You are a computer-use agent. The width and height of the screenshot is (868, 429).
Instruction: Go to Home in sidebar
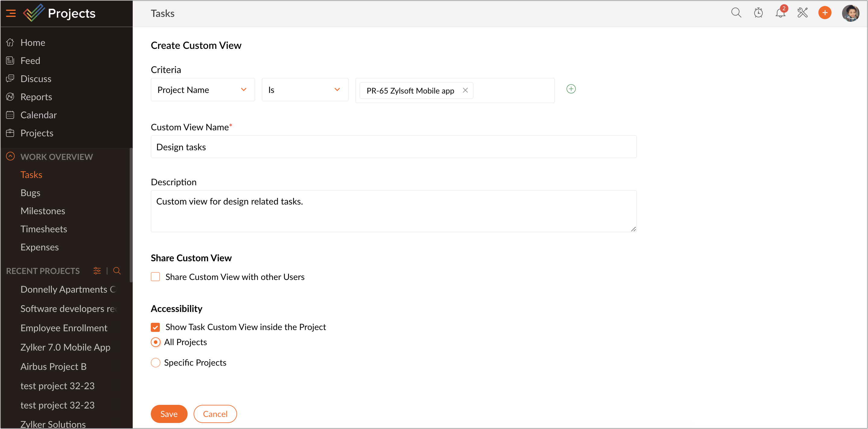[33, 43]
